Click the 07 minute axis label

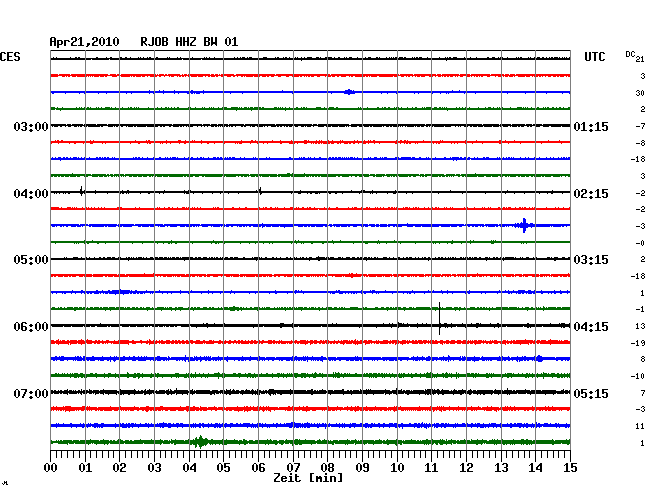(x=293, y=468)
